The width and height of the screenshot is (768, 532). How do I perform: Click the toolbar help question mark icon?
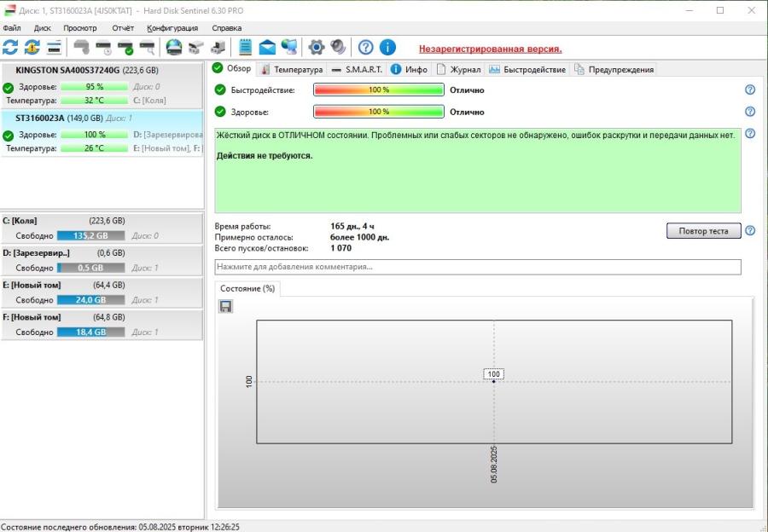365,48
